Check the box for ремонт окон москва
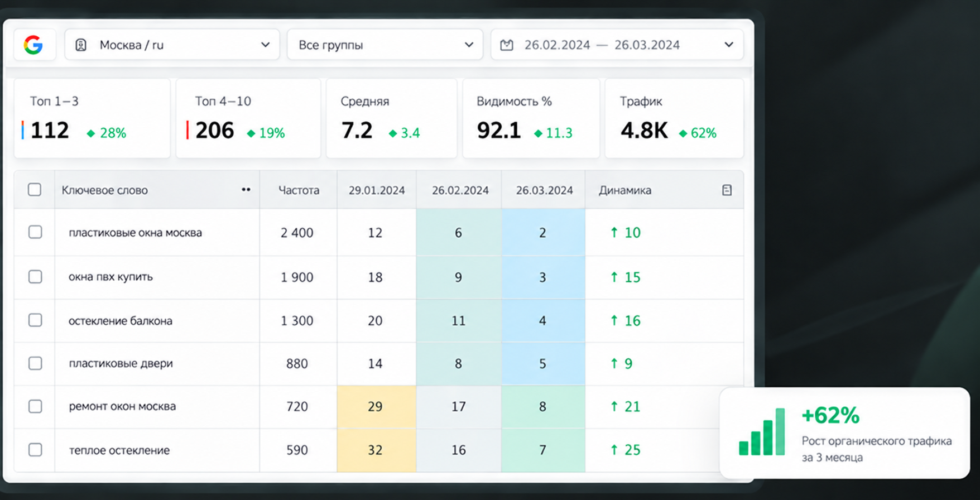Image resolution: width=980 pixels, height=500 pixels. [x=35, y=406]
